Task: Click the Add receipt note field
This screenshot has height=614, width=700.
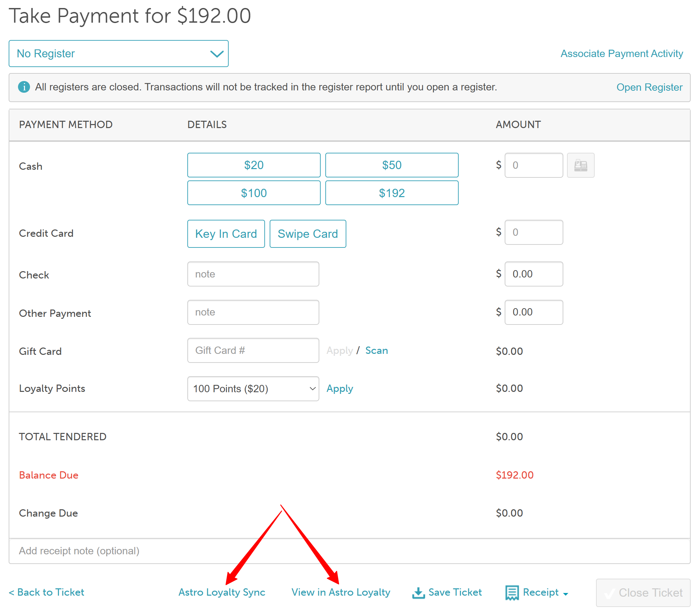Action: point(349,551)
